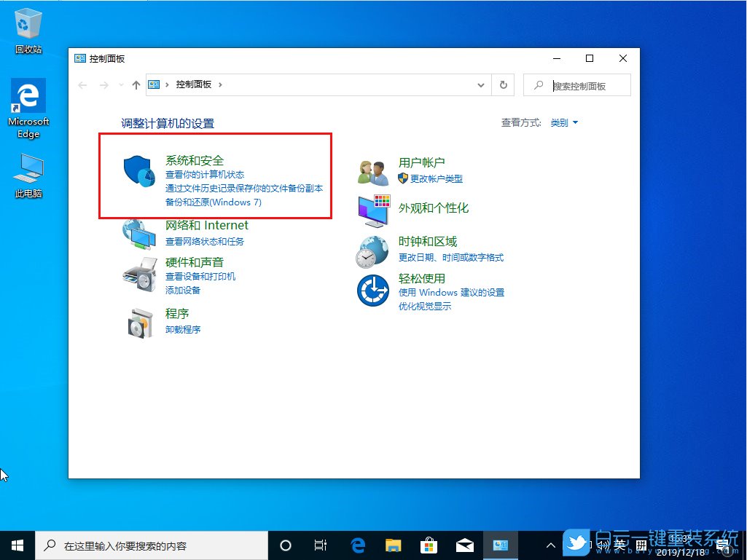Open This PC desktop icon
Screen dimensions: 747x560
[28, 167]
